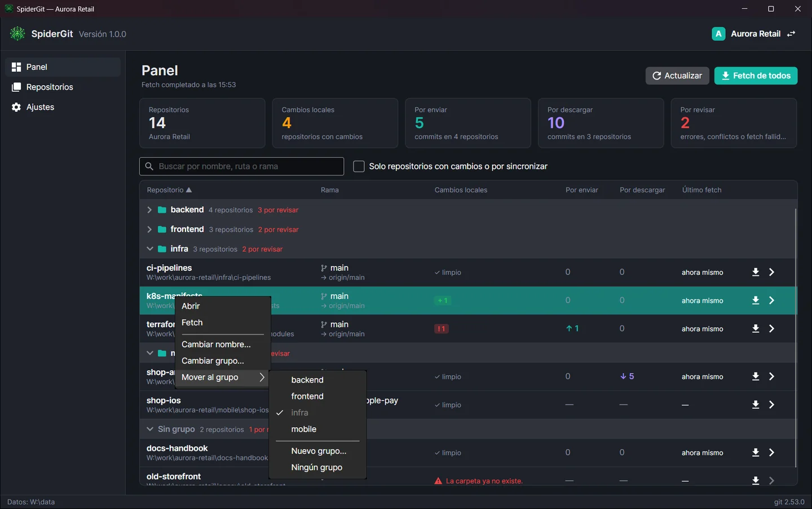Select the checked infra group option
The image size is (812, 509).
[318, 413]
